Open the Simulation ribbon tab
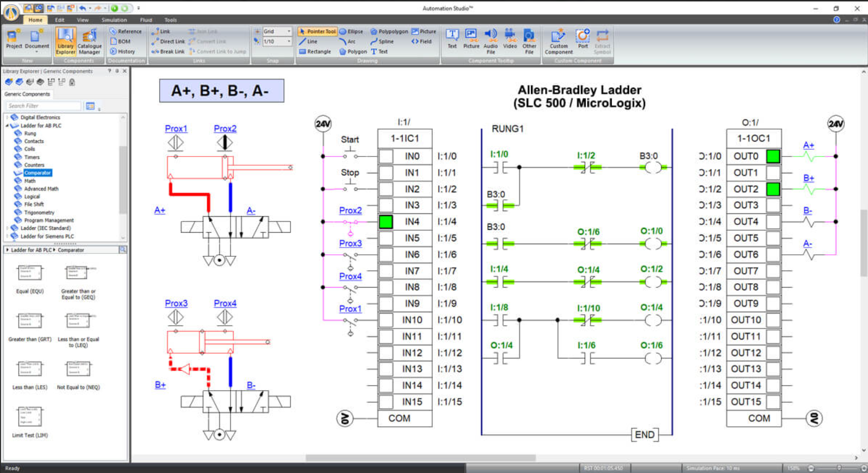The height and width of the screenshot is (473, 868). click(x=114, y=20)
